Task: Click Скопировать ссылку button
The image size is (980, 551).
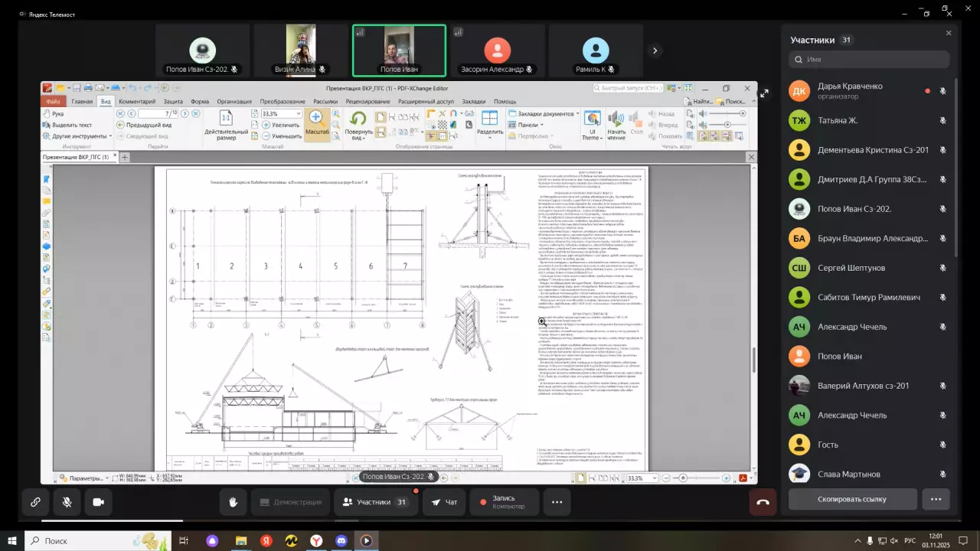Action: coord(852,499)
